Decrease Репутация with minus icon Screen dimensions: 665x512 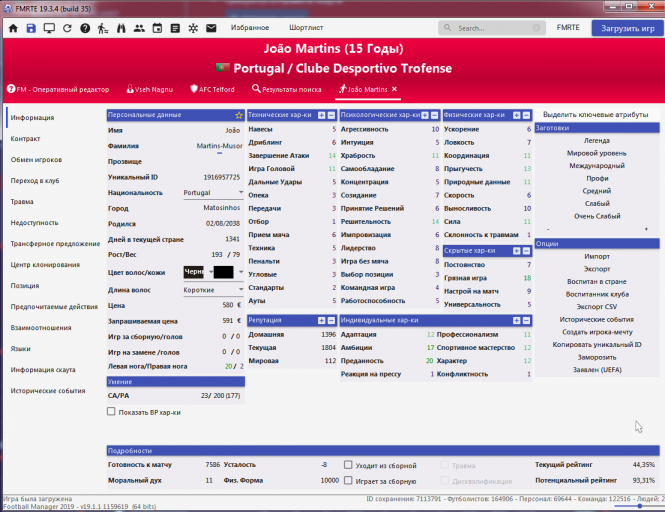331,320
